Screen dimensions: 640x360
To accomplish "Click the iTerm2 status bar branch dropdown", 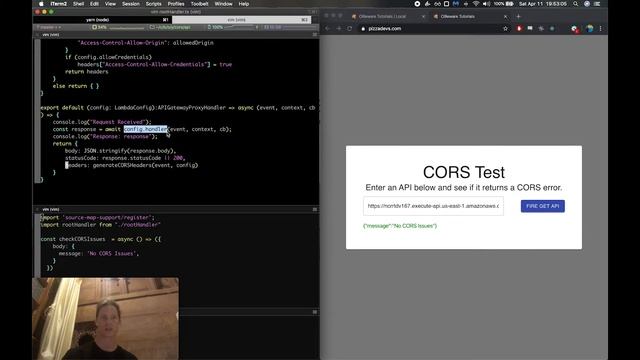I will [49, 27].
